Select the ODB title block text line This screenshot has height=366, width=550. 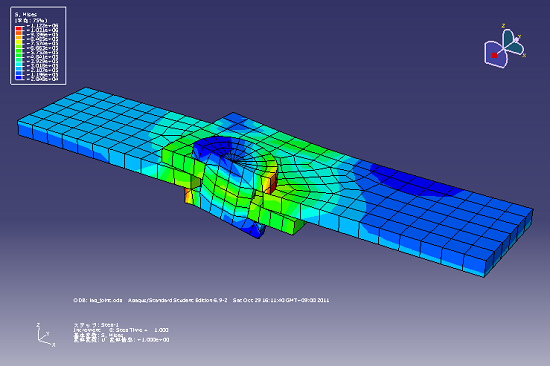pos(201,300)
